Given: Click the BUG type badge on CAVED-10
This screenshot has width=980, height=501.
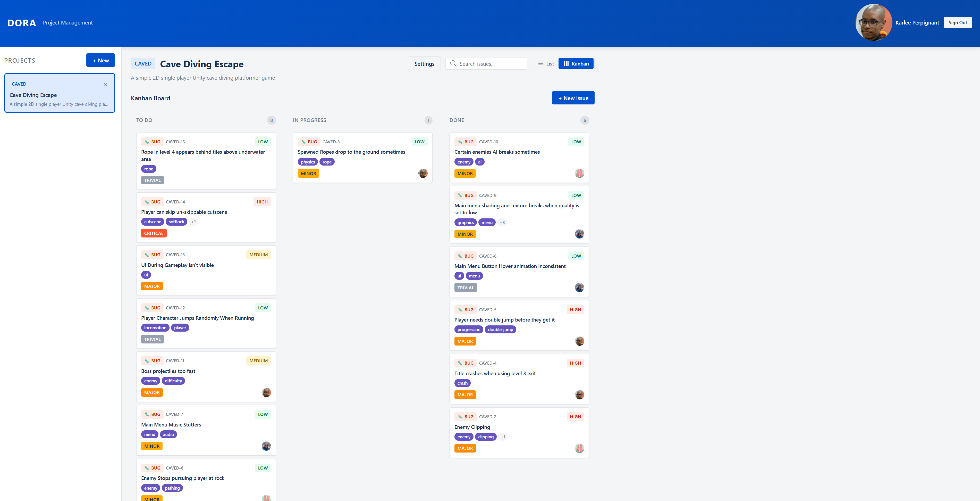Looking at the screenshot, I should [x=466, y=142].
